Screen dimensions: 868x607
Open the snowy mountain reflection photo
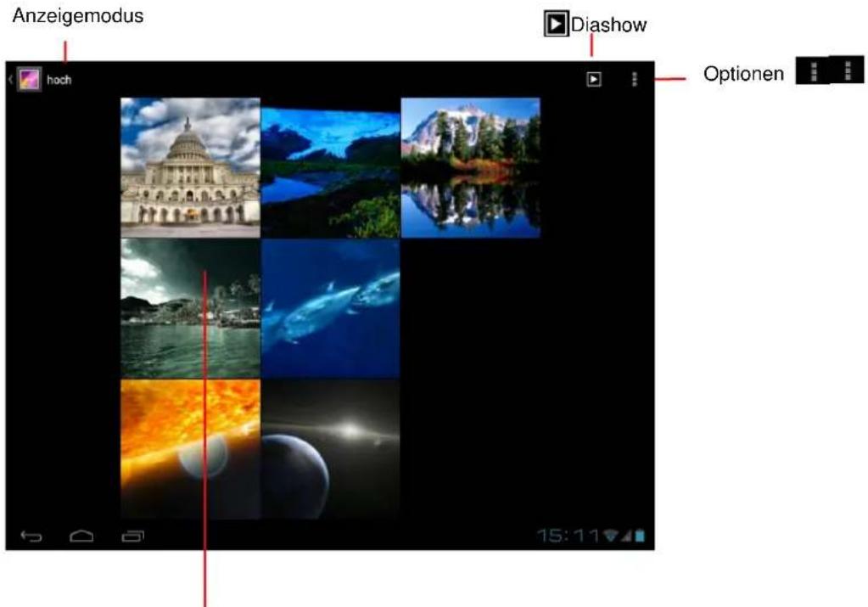pos(471,168)
